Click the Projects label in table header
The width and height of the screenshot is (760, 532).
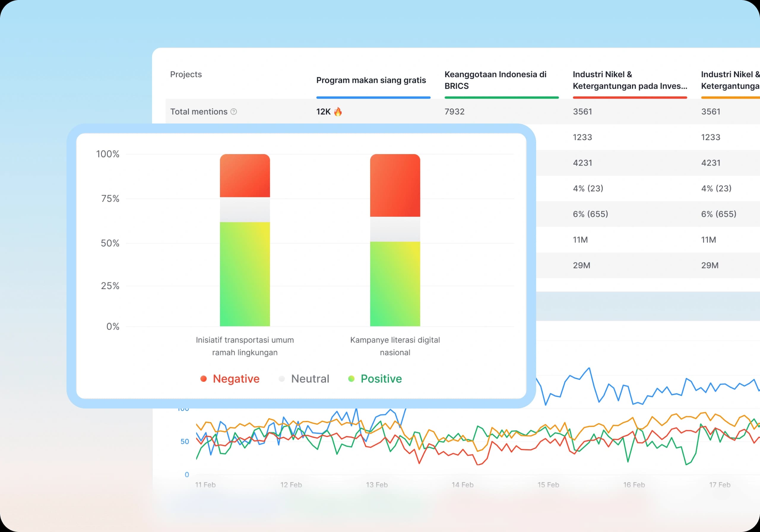(x=186, y=74)
